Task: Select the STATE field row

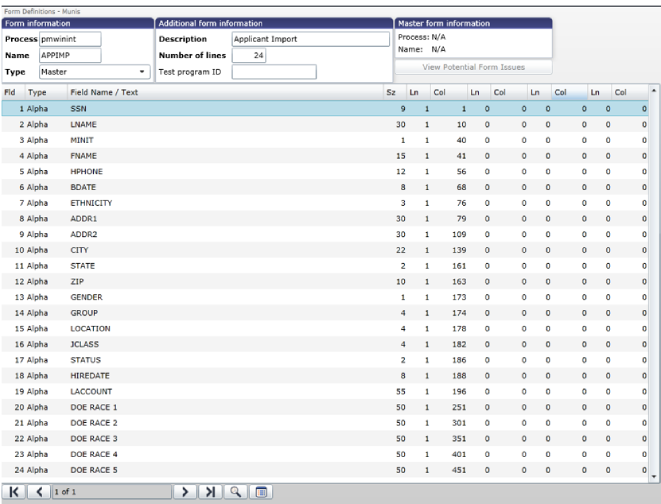Action: point(325,266)
